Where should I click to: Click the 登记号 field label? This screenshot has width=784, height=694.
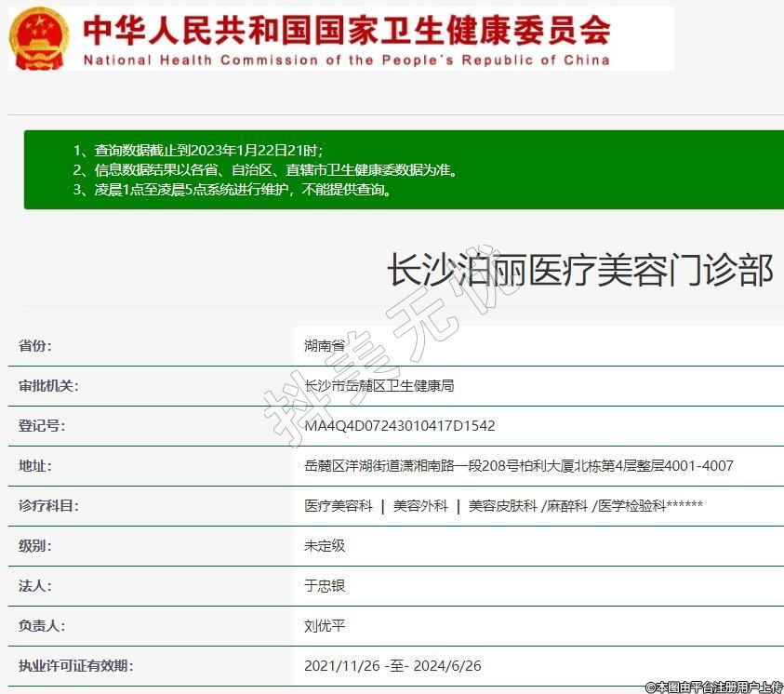coord(41,426)
